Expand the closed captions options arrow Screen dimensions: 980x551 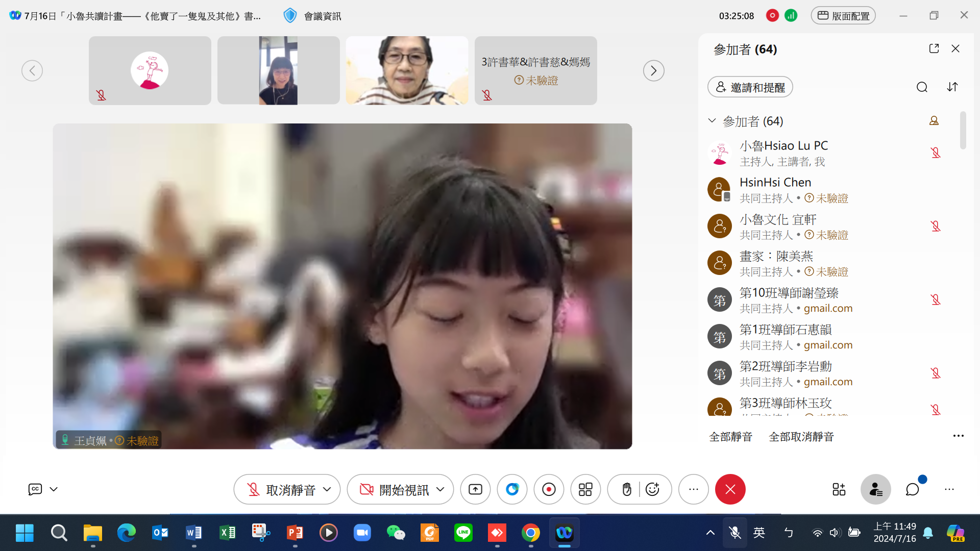pos(54,489)
